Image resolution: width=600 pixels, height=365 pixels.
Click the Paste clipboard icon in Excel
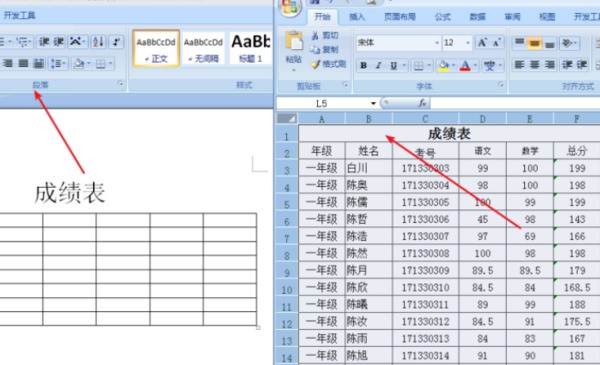point(293,41)
